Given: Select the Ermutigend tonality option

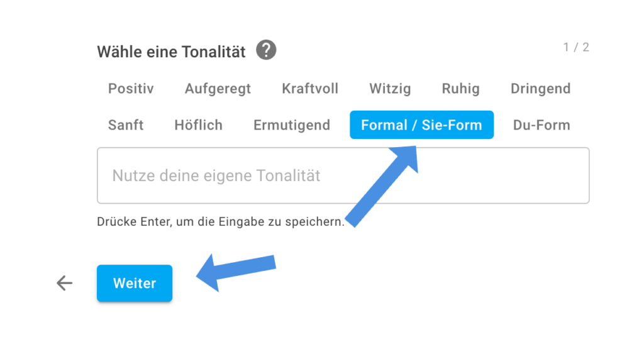Looking at the screenshot, I should click(292, 125).
